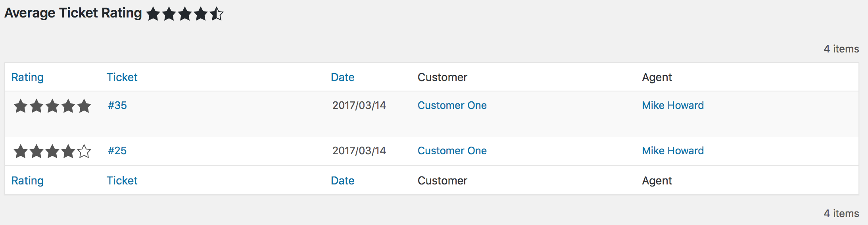The image size is (868, 225).
Task: Click the half star in average rating
Action: pyautogui.click(x=217, y=14)
